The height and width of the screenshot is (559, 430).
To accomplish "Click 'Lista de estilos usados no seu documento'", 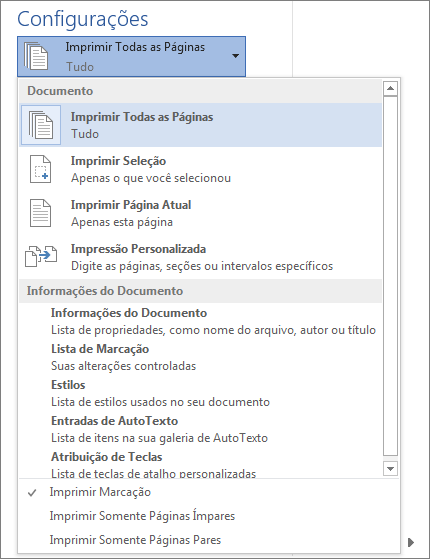I will pyautogui.click(x=160, y=402).
